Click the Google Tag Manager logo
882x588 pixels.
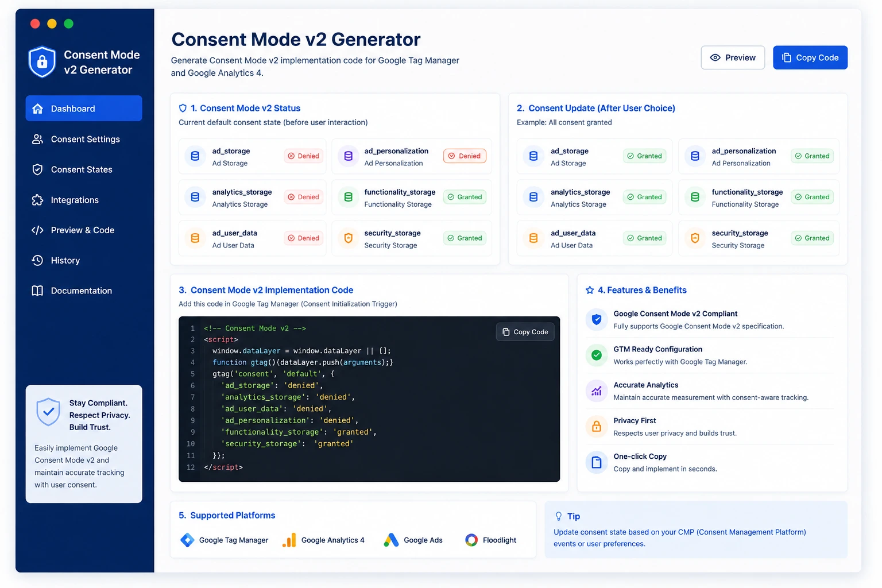click(187, 540)
